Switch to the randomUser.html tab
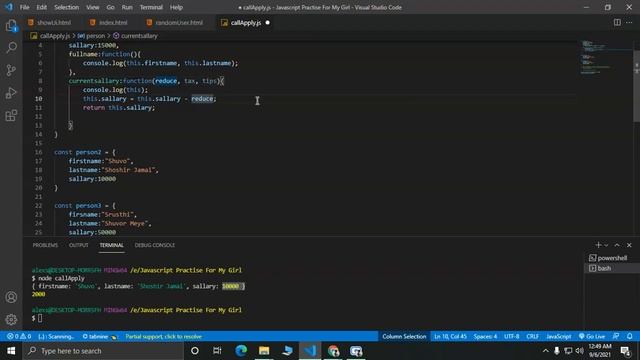 pyautogui.click(x=175, y=22)
